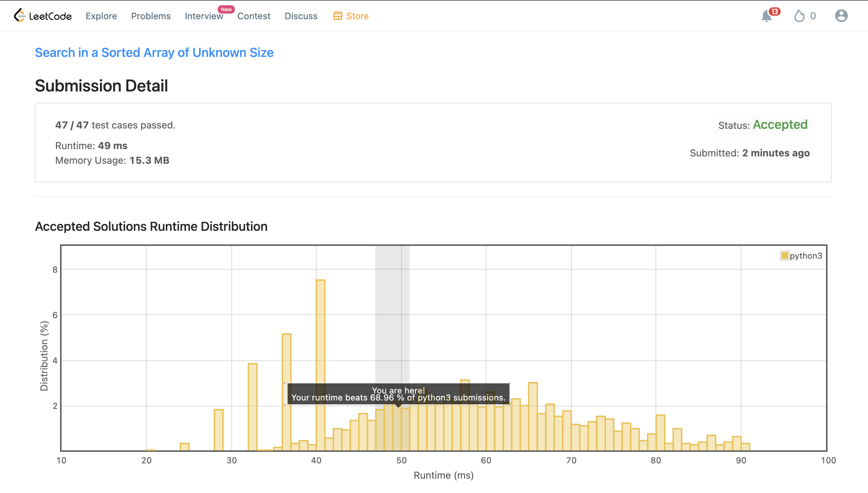Open Search in a Sorted Array problem link
This screenshot has height=493, width=868.
click(x=154, y=52)
